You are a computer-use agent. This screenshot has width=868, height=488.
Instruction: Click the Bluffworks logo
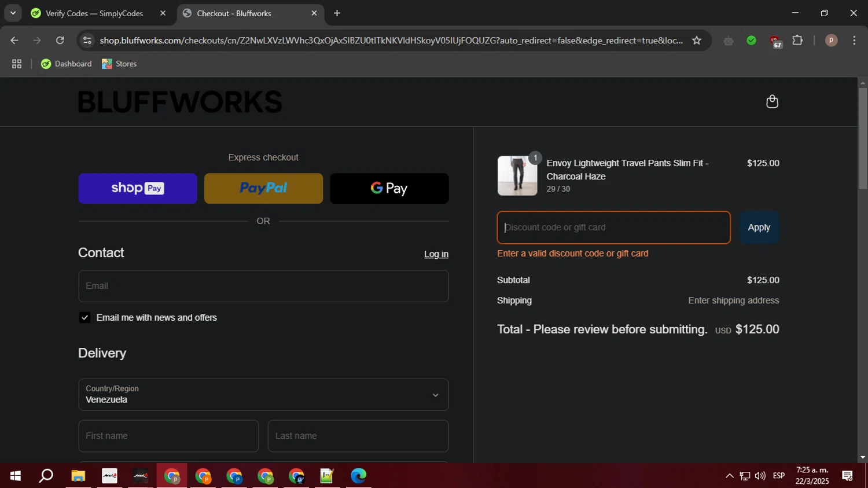180,102
